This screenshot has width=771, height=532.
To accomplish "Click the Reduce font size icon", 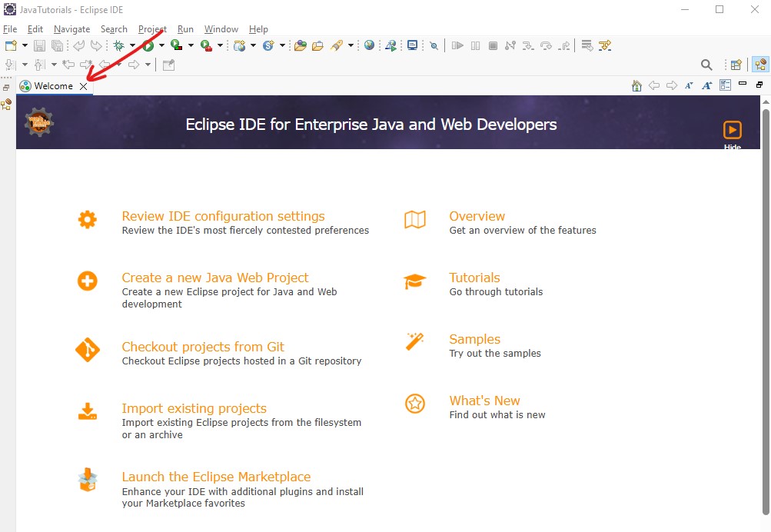I will tap(689, 85).
